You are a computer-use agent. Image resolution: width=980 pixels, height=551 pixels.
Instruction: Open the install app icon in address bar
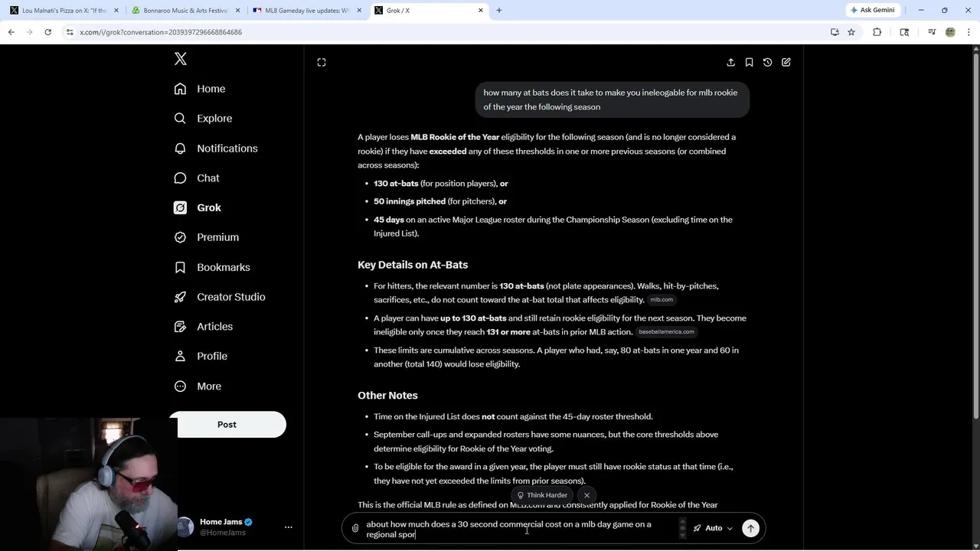click(x=835, y=32)
